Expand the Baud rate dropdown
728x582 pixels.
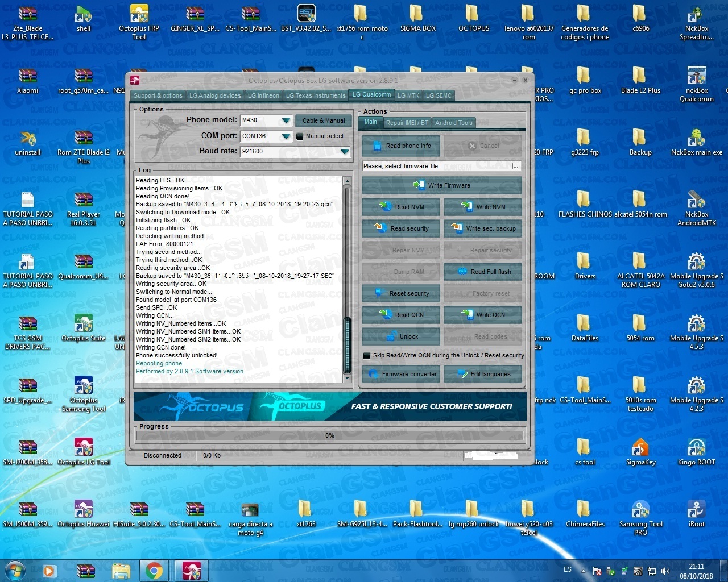click(344, 151)
